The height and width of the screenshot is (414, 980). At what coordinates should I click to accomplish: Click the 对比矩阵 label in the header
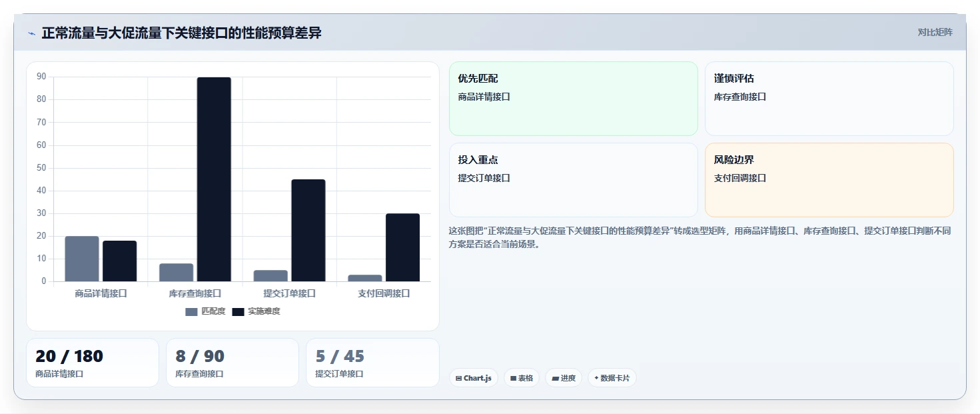935,32
